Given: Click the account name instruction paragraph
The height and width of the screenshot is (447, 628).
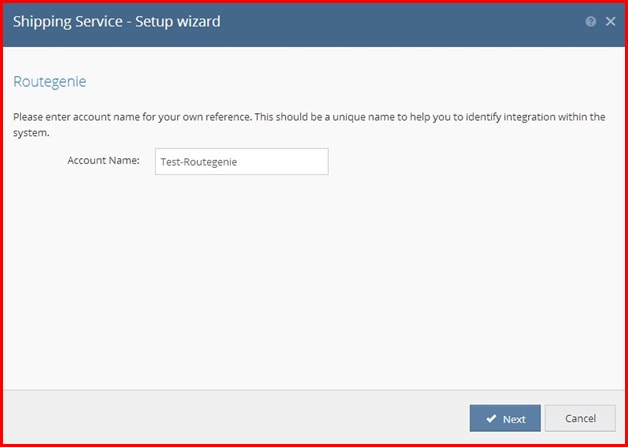Looking at the screenshot, I should coord(309,125).
